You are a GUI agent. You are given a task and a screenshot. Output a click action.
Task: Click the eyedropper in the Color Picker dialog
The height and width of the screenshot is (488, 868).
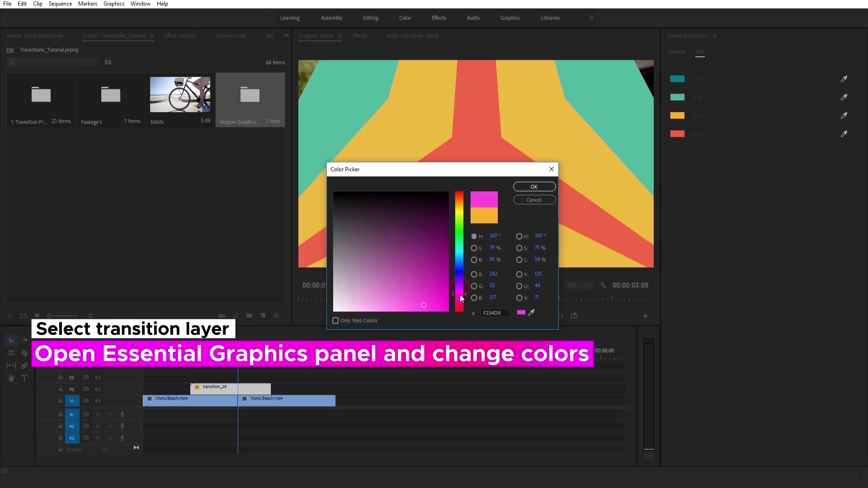pos(532,313)
